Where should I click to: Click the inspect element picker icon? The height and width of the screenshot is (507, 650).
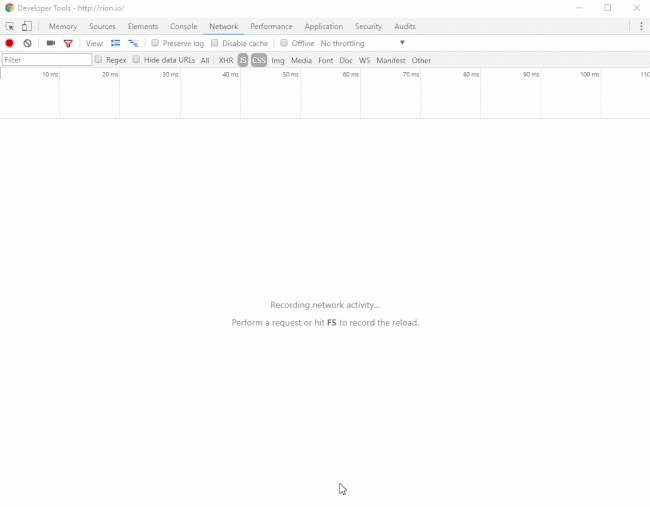(x=10, y=27)
